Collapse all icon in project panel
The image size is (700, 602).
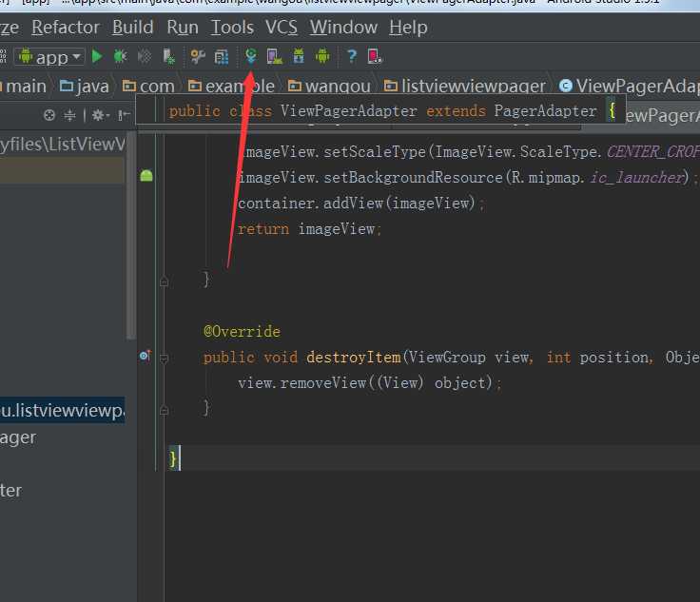pyautogui.click(x=69, y=116)
